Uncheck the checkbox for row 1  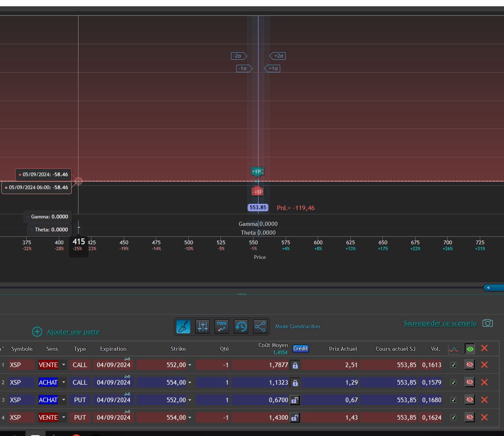[x=453, y=365]
